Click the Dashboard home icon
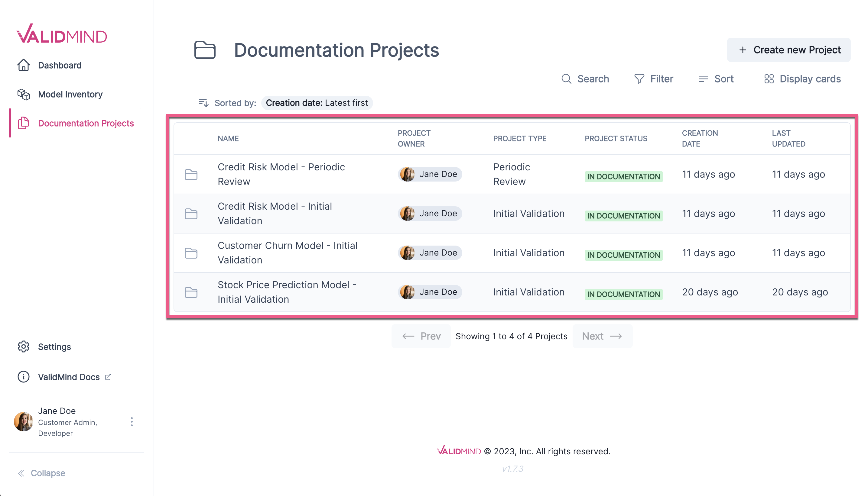 point(23,65)
